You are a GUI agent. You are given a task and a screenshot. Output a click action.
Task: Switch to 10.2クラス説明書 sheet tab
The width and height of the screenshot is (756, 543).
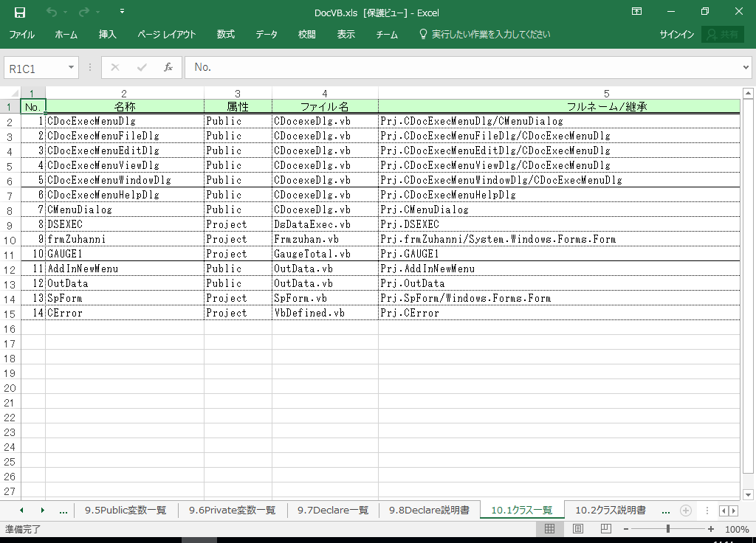pyautogui.click(x=610, y=511)
